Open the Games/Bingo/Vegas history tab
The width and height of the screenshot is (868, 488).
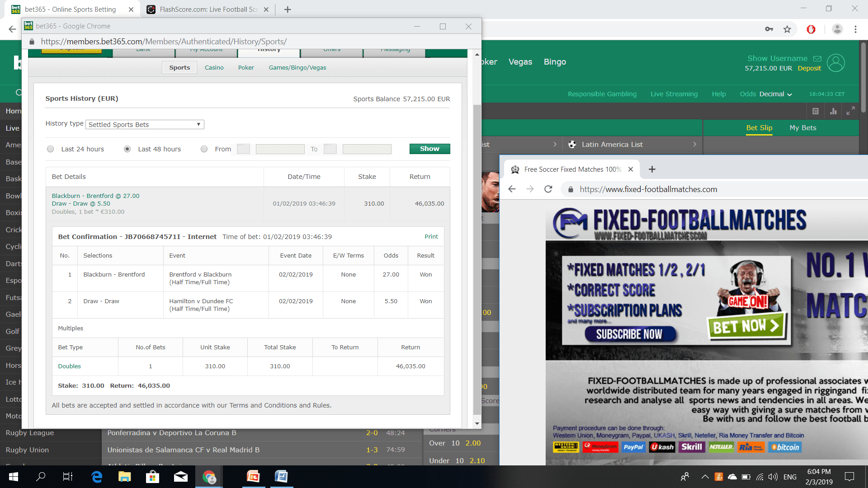(x=297, y=68)
